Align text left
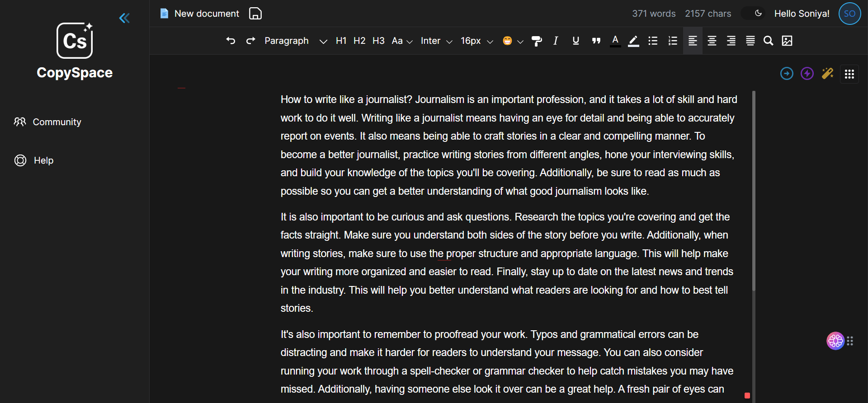This screenshot has height=403, width=868. pyautogui.click(x=693, y=41)
